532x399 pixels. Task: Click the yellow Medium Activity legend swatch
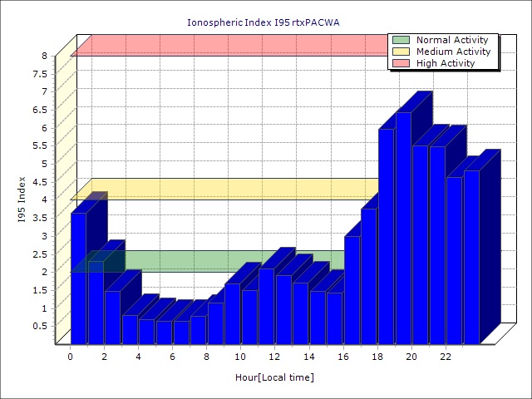[x=401, y=52]
